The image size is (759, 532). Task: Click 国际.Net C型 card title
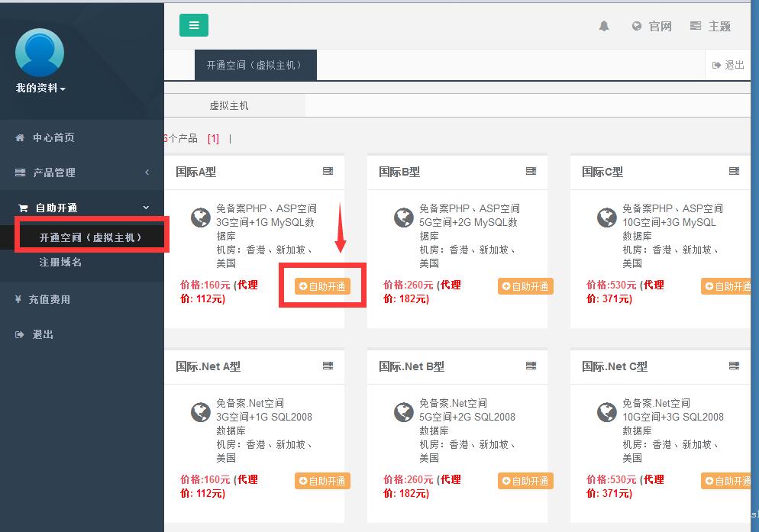click(x=615, y=366)
